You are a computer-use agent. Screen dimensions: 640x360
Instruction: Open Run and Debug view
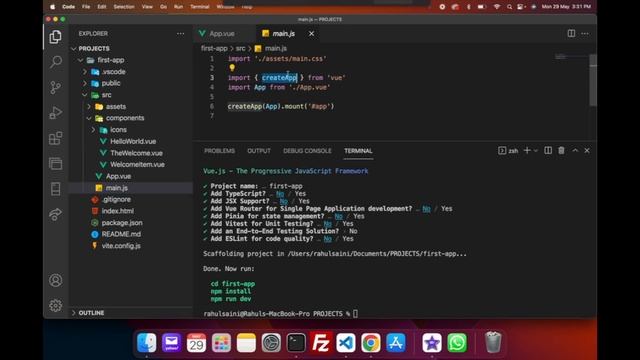(56, 113)
